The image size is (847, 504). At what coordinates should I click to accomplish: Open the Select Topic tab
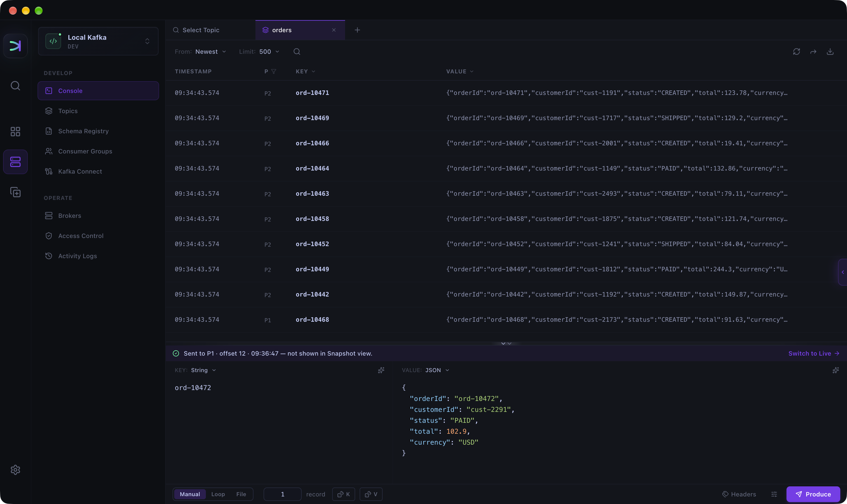coord(211,30)
